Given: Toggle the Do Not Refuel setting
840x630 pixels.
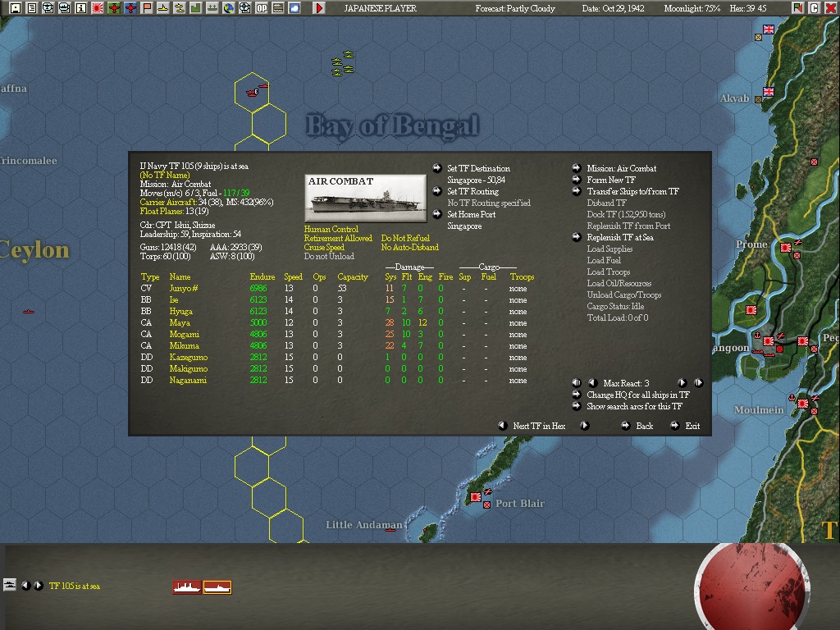Looking at the screenshot, I should click(405, 238).
